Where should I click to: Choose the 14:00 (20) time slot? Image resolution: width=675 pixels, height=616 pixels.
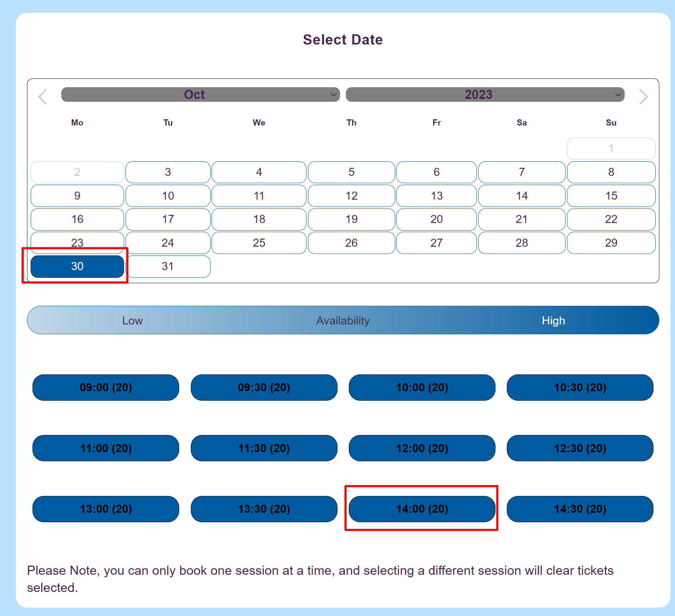point(422,509)
